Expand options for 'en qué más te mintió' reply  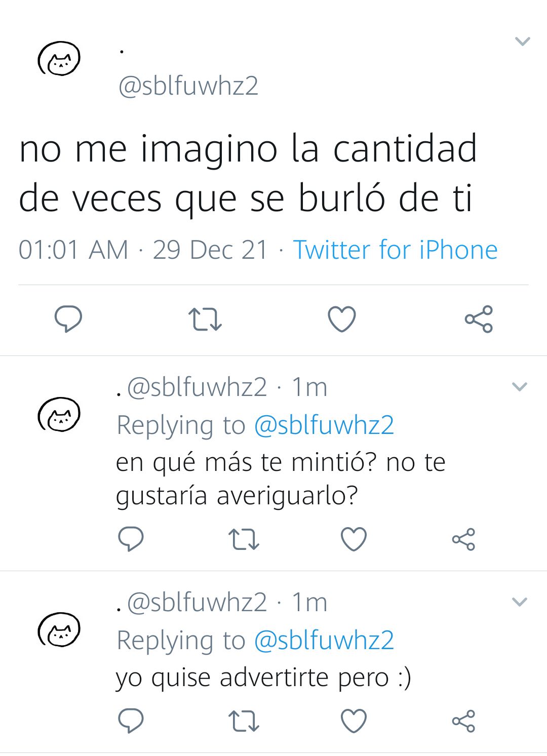tap(520, 387)
